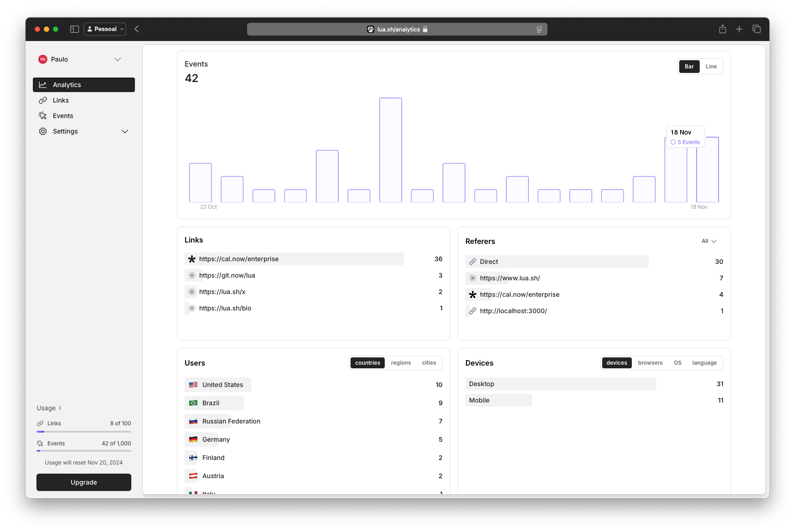Open the https://git.now/lua link row

point(314,275)
